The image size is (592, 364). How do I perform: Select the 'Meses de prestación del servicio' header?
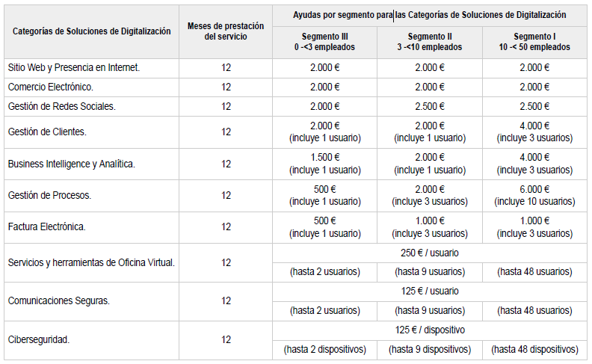point(226,31)
